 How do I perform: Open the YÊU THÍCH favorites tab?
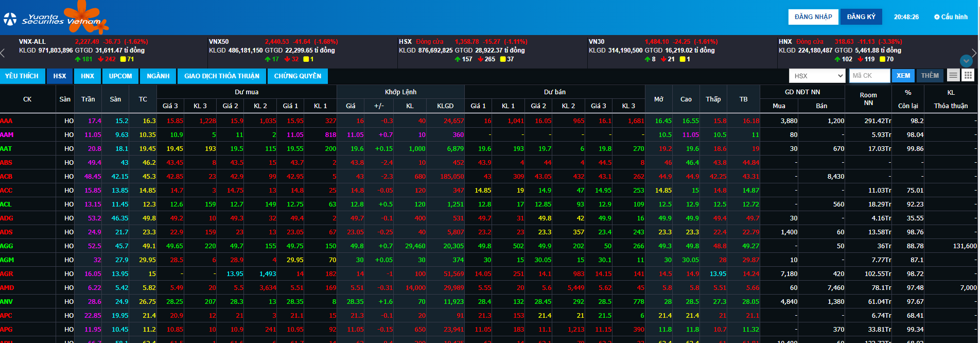22,76
